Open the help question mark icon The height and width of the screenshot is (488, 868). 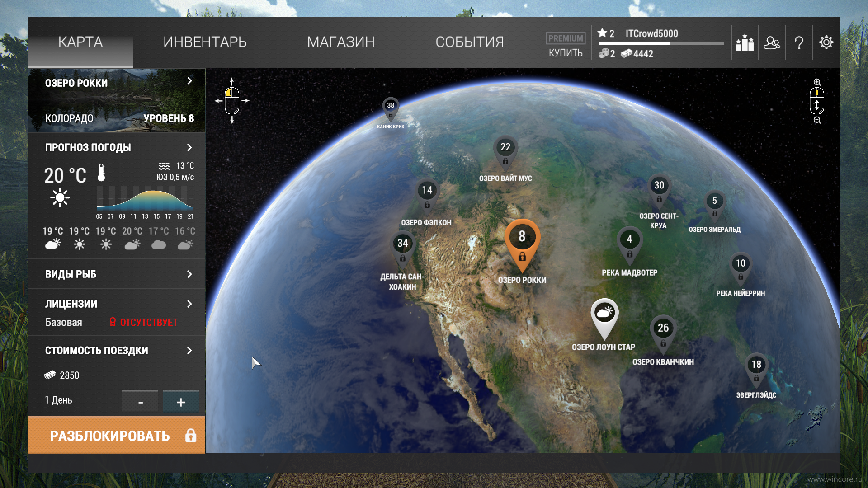coord(799,43)
